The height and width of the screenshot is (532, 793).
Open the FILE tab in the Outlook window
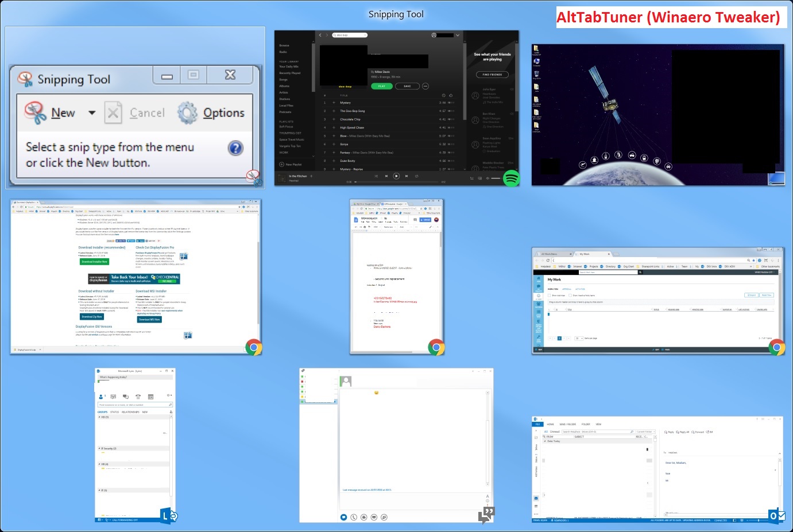[x=538, y=424]
